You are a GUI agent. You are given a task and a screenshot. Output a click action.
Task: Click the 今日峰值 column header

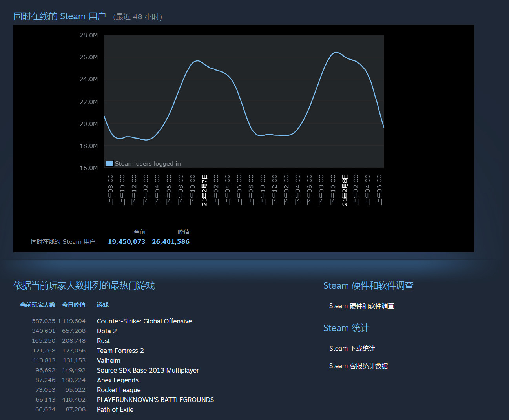click(74, 305)
